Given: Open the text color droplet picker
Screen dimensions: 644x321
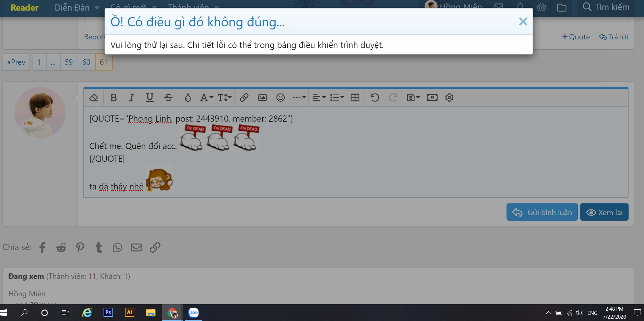Looking at the screenshot, I should [x=188, y=98].
